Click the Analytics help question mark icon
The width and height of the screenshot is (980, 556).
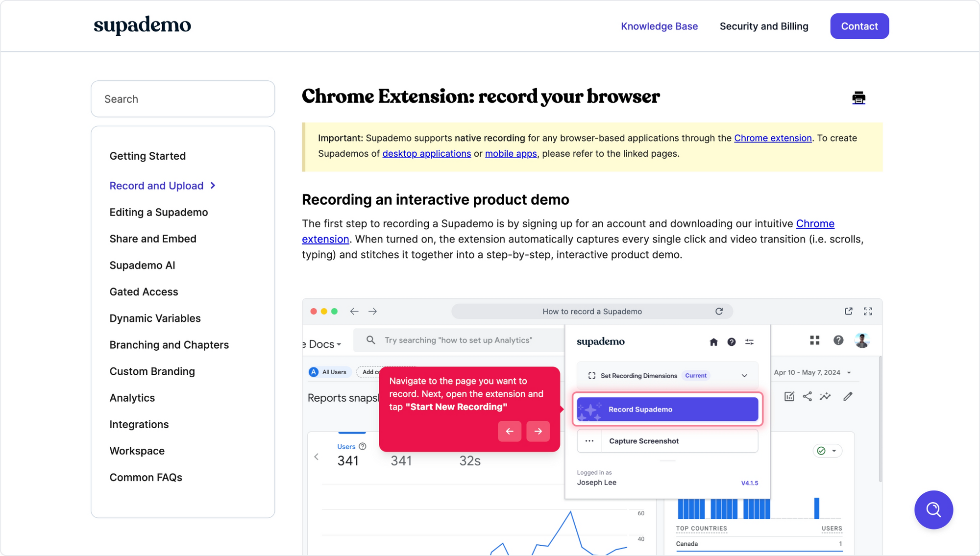838,340
